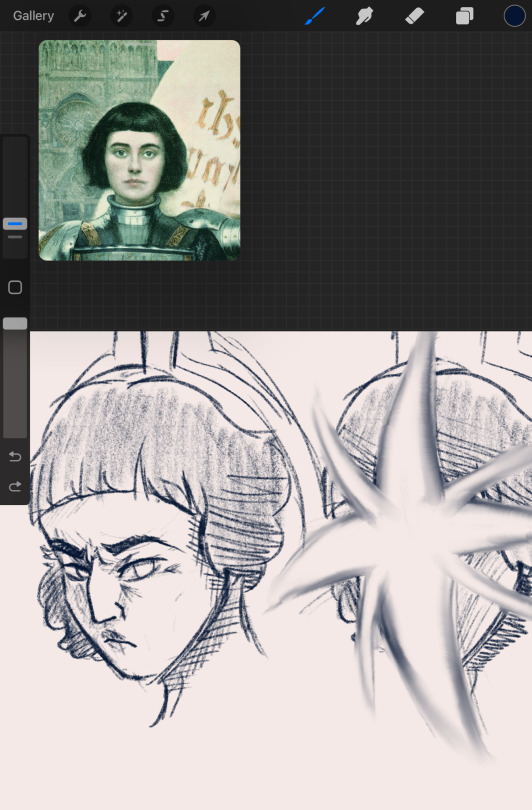Tap the square modify button on sidebar
The height and width of the screenshot is (810, 532).
(15, 287)
